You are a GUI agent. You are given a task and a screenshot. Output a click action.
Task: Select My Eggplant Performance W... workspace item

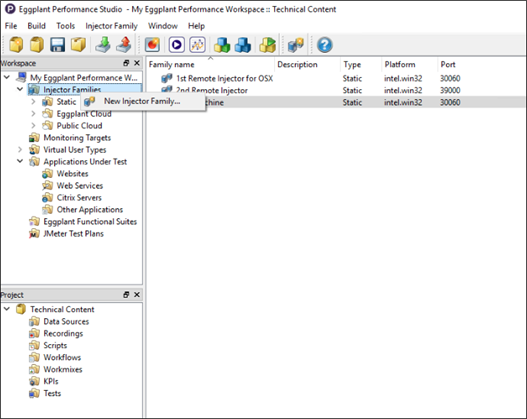point(84,78)
